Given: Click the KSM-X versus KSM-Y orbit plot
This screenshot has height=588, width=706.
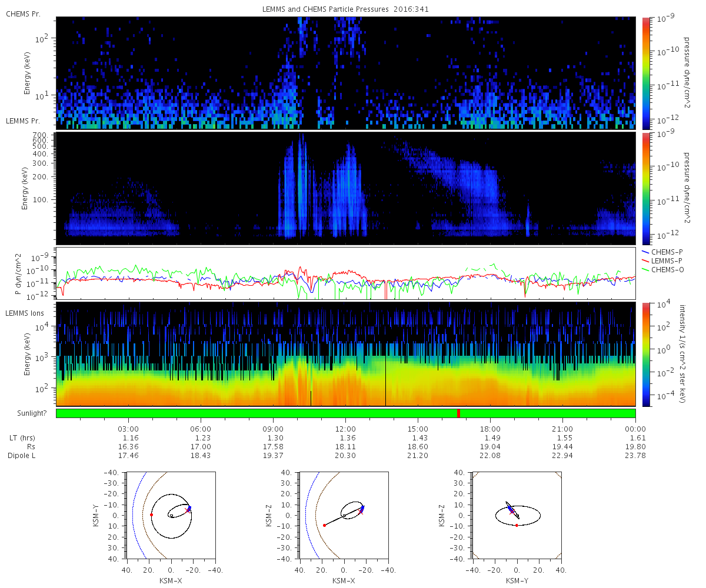Looking at the screenshot, I should tap(170, 514).
